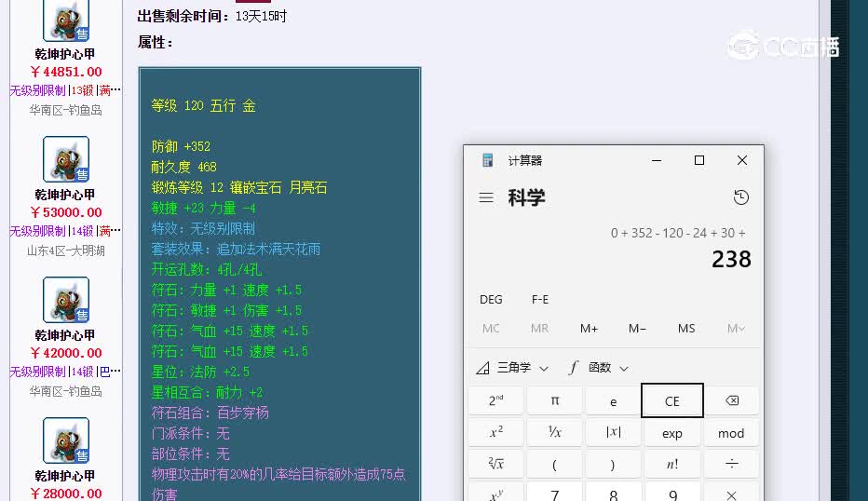
Task: Click the right parenthesis key
Action: [614, 464]
